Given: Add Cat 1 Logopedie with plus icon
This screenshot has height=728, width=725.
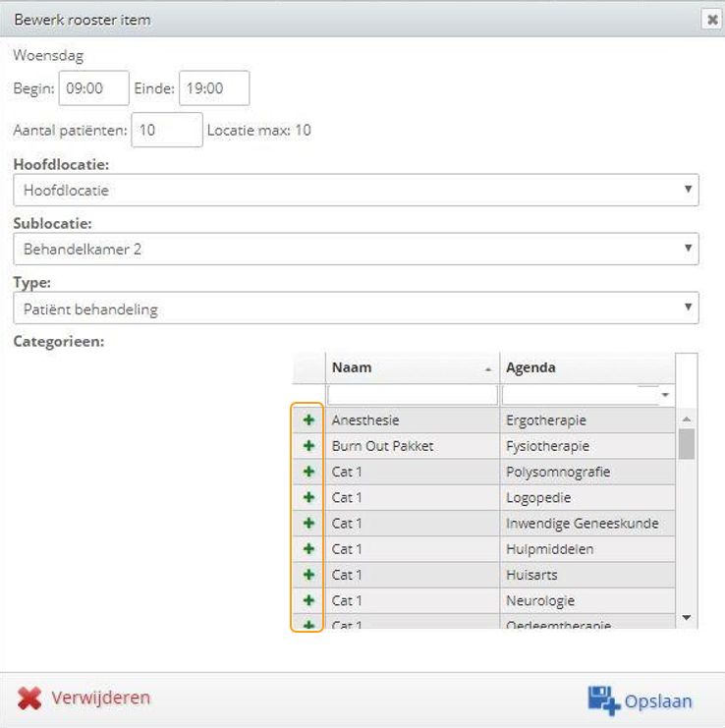Looking at the screenshot, I should (x=308, y=498).
